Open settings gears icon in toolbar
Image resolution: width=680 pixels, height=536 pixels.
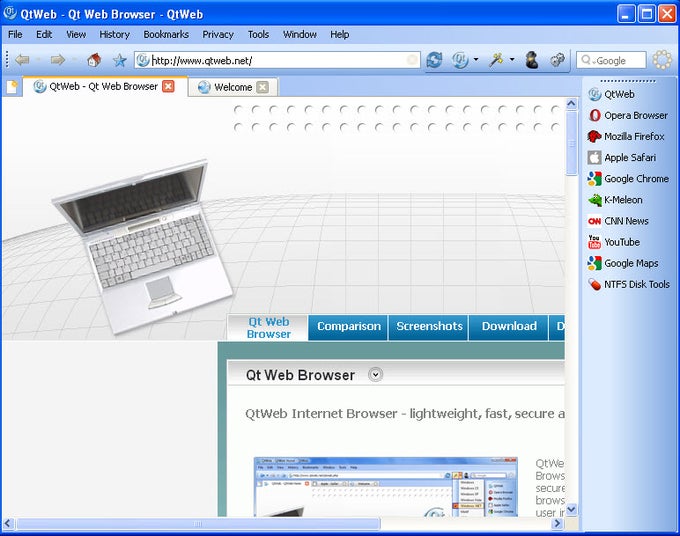pyautogui.click(x=557, y=60)
